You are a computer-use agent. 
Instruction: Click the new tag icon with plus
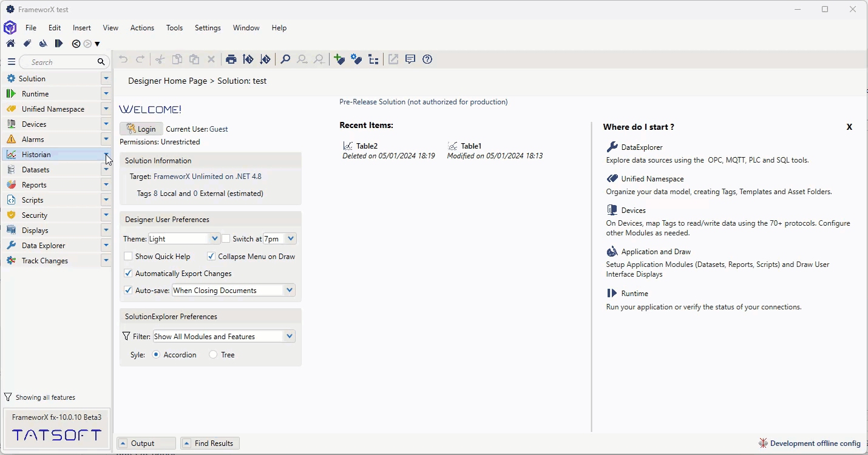pyautogui.click(x=339, y=59)
